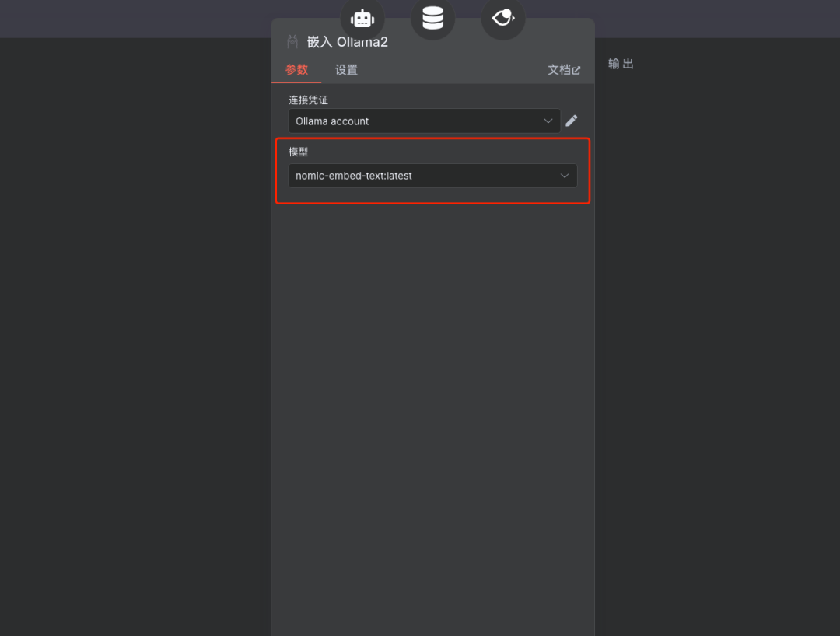Edit the Ollama account credential pencil

click(572, 121)
